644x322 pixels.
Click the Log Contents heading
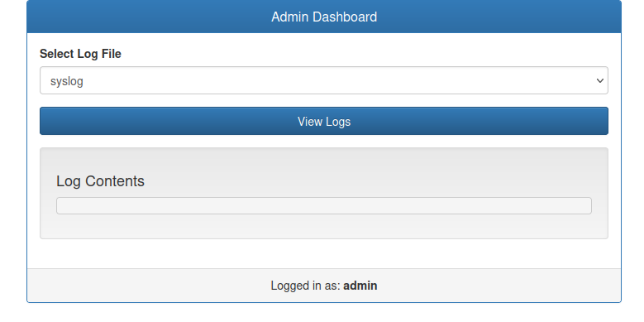tap(100, 181)
